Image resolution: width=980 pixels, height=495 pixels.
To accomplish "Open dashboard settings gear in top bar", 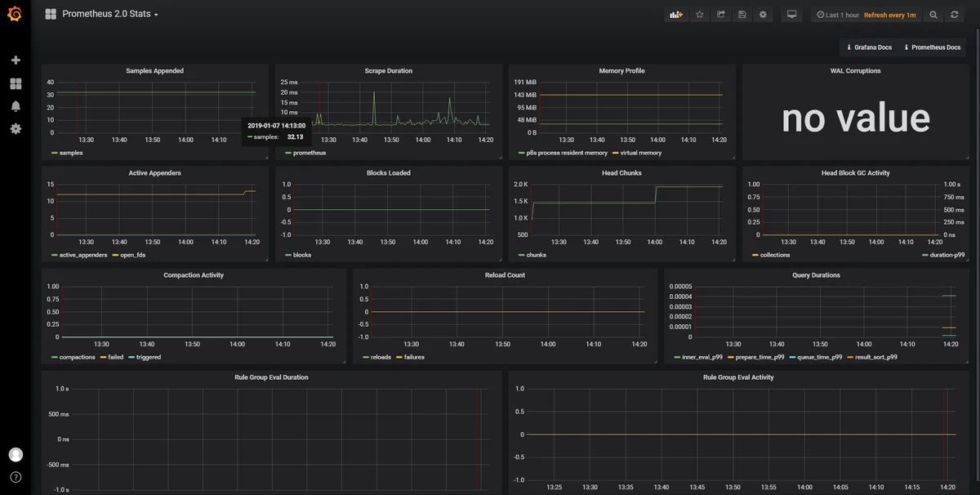I will coord(763,15).
